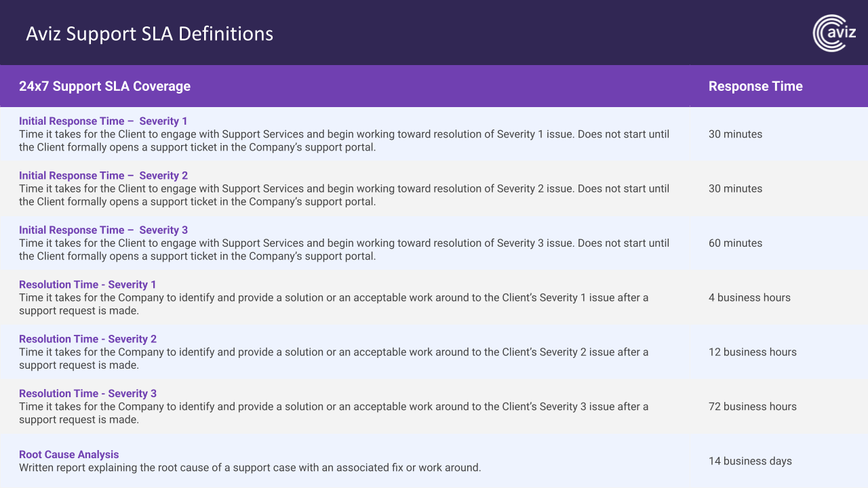Open the 'Root Cause Analysis' entry
The width and height of the screenshot is (868, 488).
click(68, 454)
